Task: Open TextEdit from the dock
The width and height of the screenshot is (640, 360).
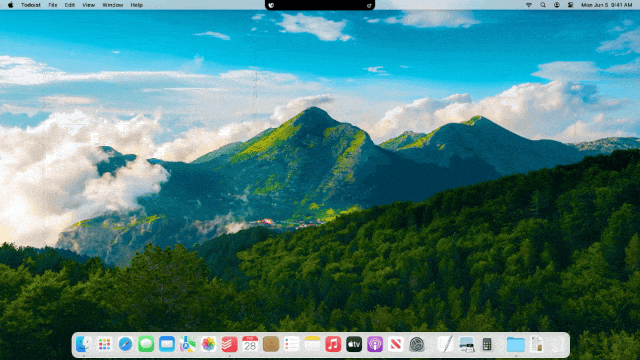Action: [x=445, y=344]
